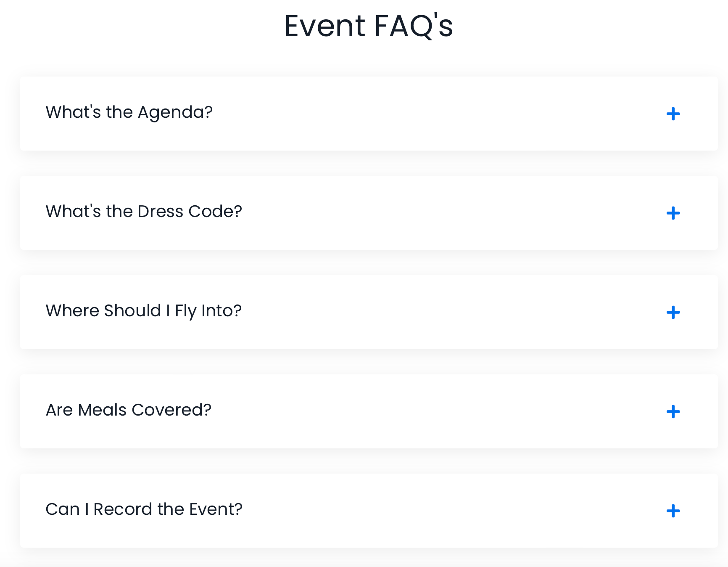Open the "What's the Dress Code?" question text

pos(144,212)
